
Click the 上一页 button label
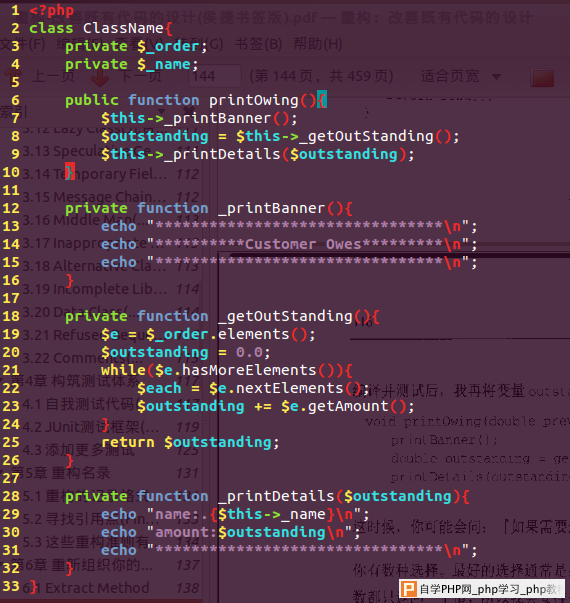click(x=53, y=76)
